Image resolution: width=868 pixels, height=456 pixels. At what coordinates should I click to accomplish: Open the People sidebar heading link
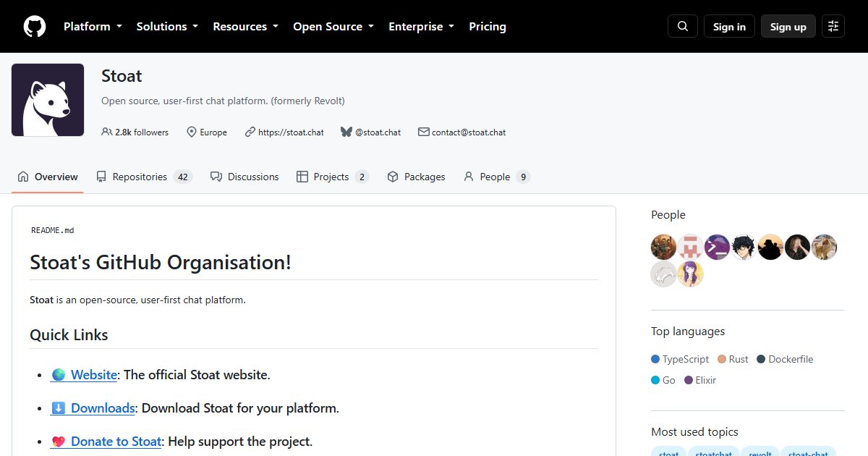[x=668, y=215]
